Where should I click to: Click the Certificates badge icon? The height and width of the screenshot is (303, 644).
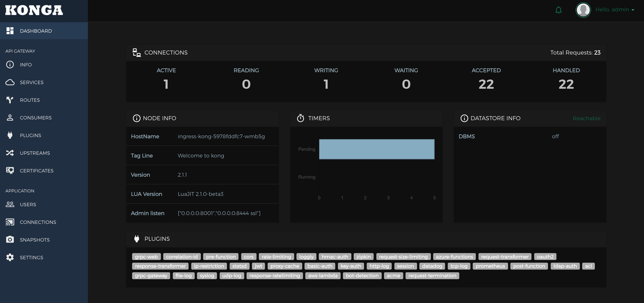[10, 171]
